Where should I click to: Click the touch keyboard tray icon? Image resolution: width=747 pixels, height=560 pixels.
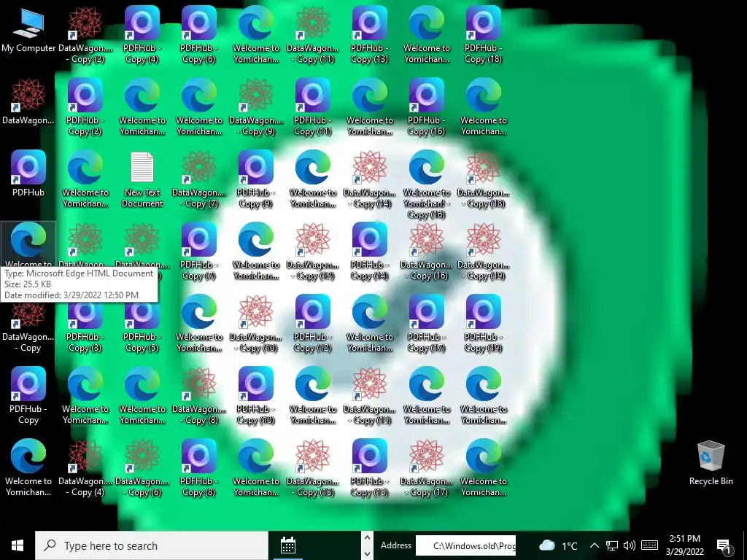pos(649,545)
